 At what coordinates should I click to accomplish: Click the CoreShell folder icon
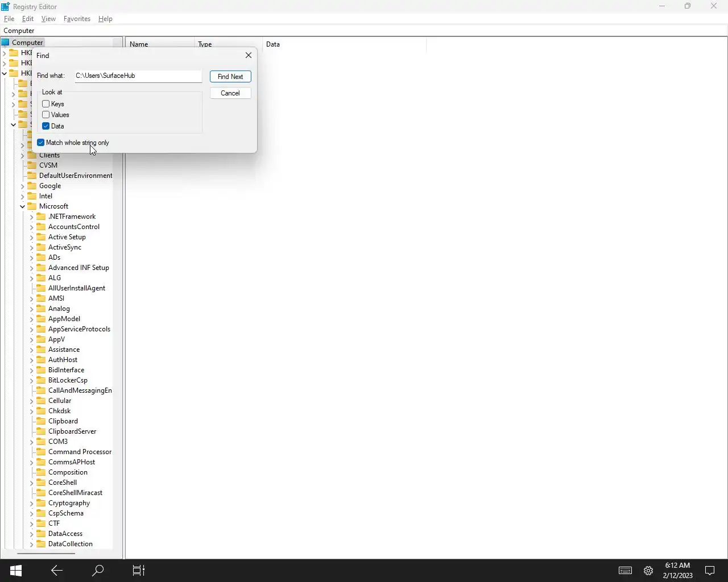(41, 483)
